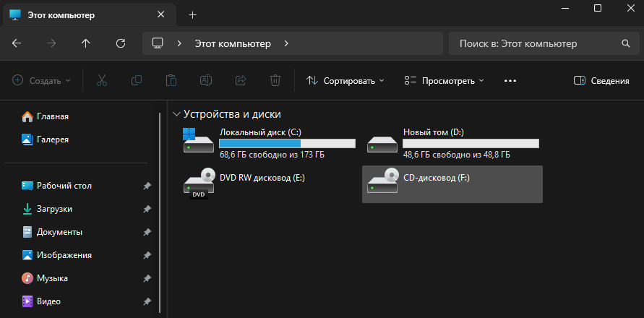Click the CD-дисковод (F:) label
The width and height of the screenshot is (644, 318).
[x=436, y=178]
